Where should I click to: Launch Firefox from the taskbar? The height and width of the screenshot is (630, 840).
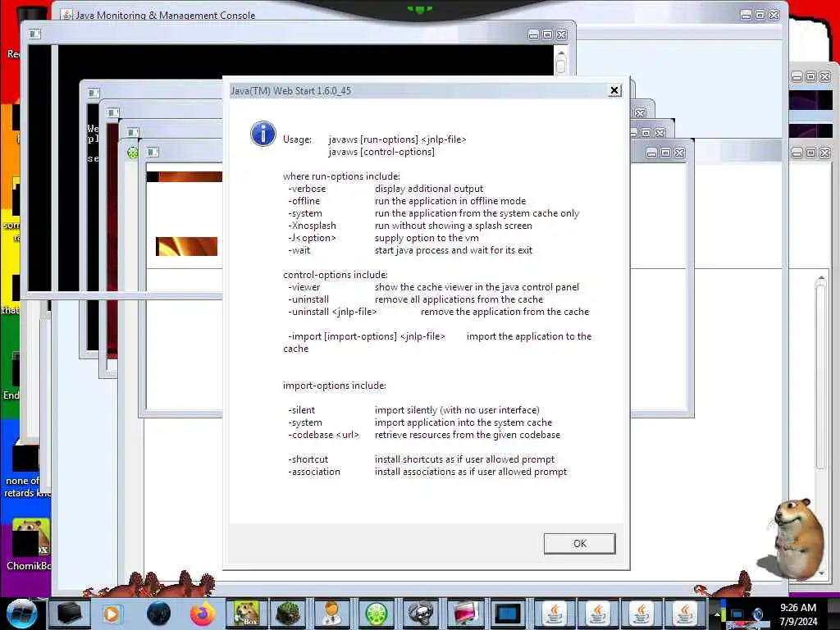[x=202, y=614]
